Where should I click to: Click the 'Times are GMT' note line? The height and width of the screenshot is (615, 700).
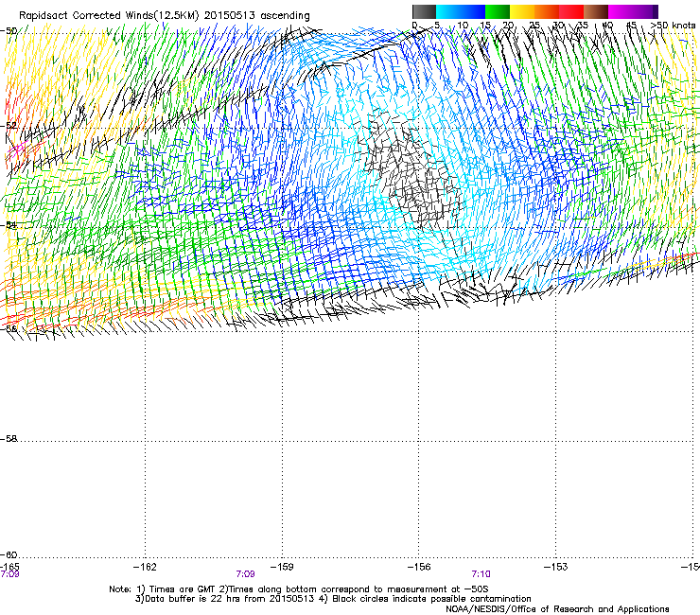click(299, 589)
